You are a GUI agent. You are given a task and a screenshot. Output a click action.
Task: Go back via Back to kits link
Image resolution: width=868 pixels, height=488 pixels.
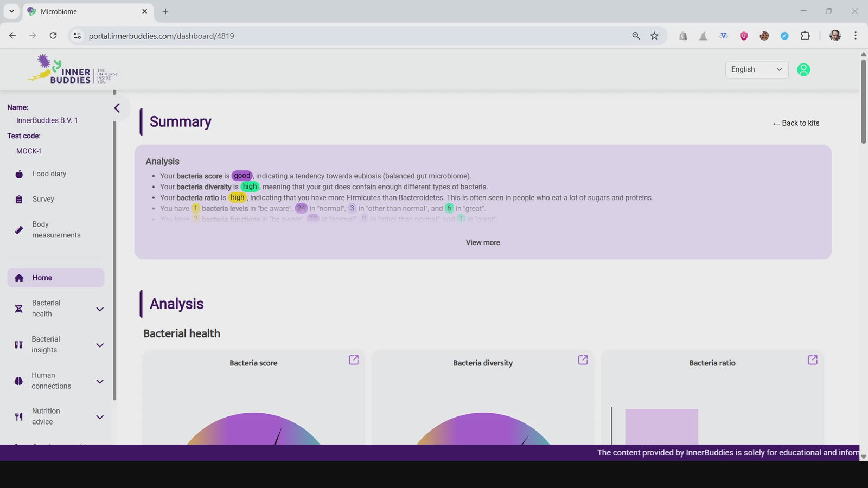click(796, 123)
